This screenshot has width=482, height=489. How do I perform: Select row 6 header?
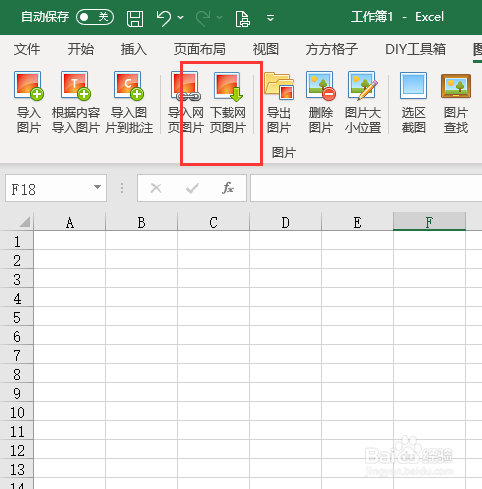click(x=17, y=335)
